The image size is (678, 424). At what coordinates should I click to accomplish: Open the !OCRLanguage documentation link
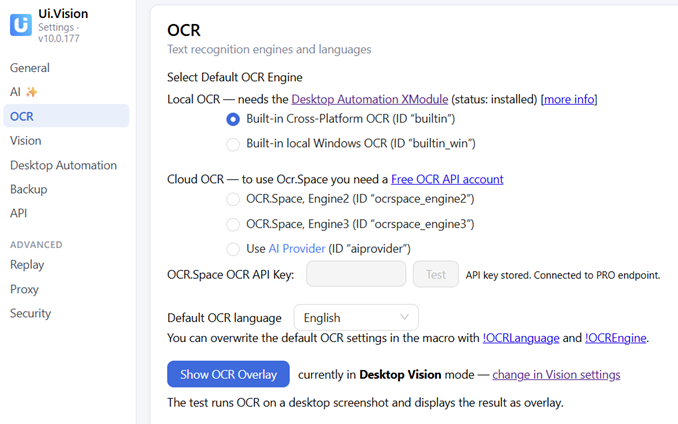(x=521, y=338)
